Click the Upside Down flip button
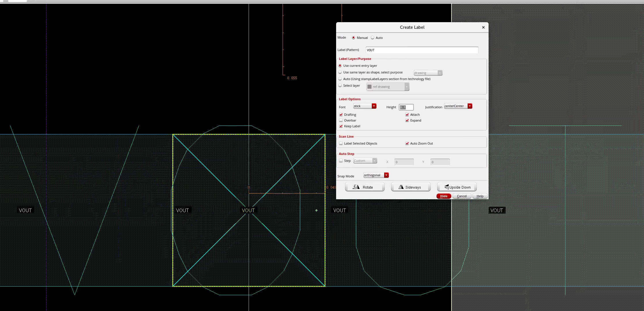This screenshot has width=644, height=311. 457,187
